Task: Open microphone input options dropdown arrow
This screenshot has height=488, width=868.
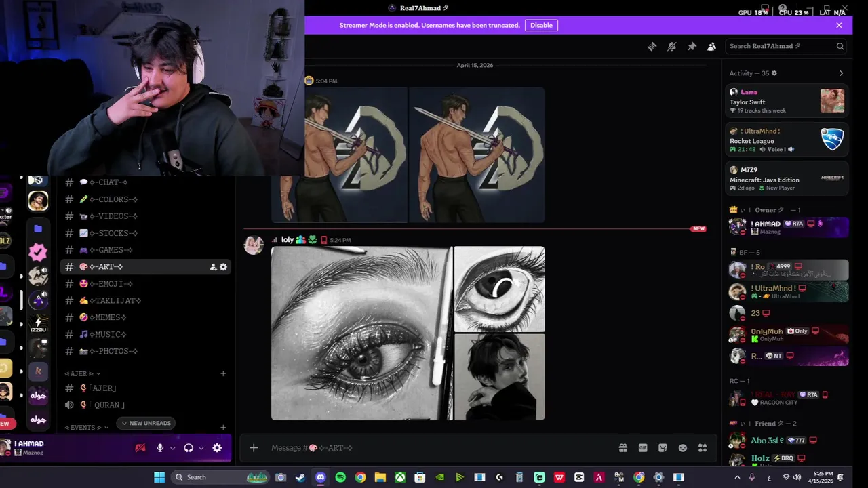Action: [172, 448]
